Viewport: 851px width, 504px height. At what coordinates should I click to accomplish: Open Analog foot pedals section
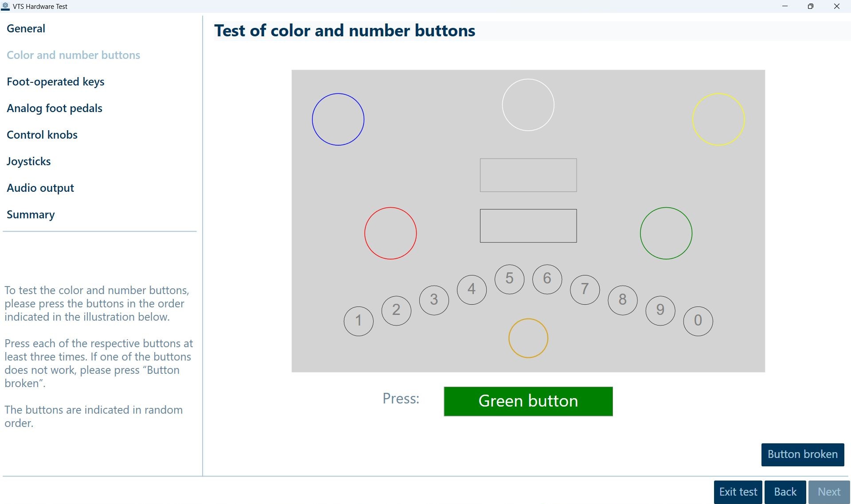55,109
